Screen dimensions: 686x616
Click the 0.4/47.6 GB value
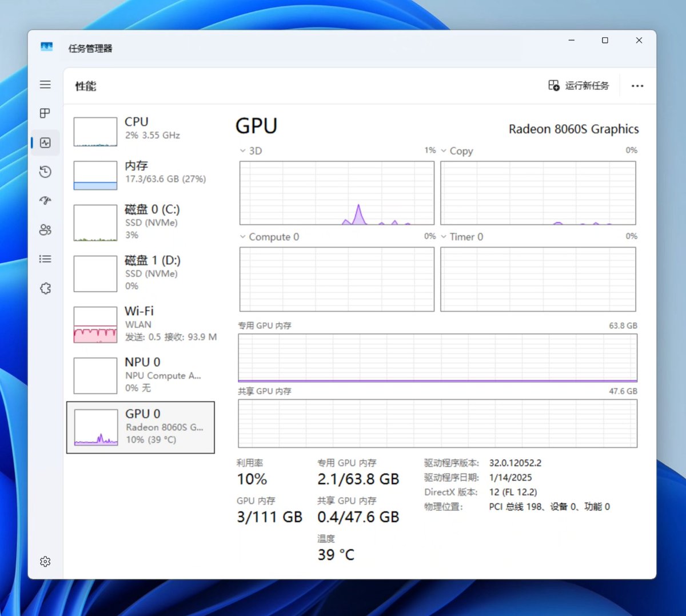click(358, 517)
